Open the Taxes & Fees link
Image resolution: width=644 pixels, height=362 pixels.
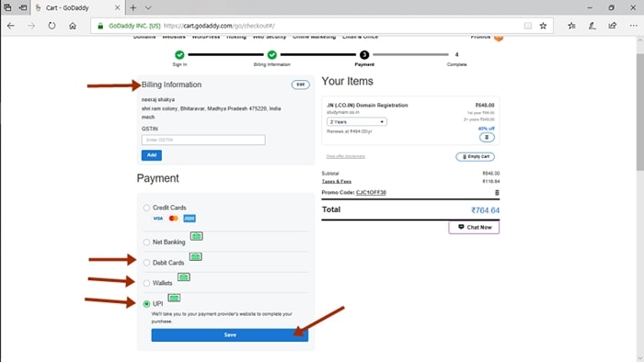(x=337, y=181)
